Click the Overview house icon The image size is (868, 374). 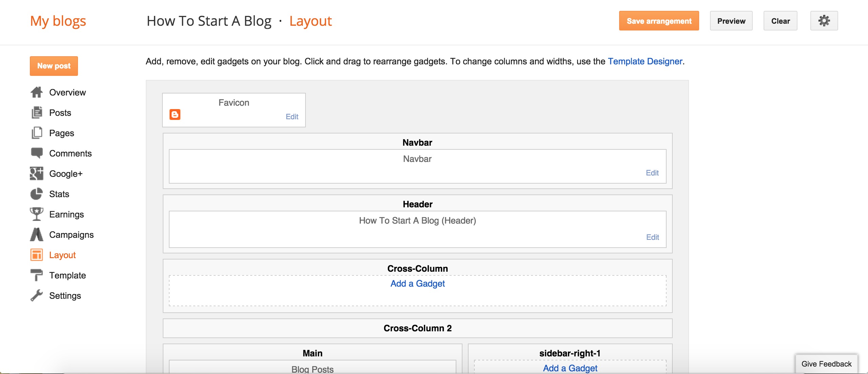point(37,92)
